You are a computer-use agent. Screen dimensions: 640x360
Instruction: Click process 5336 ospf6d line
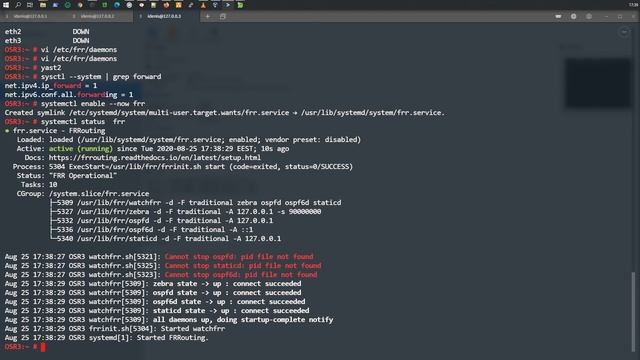(151, 229)
